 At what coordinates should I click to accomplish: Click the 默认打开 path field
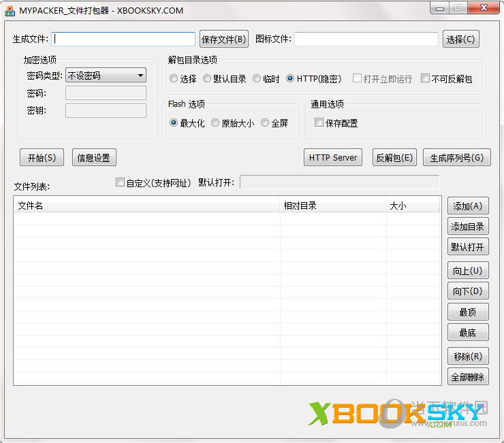340,182
